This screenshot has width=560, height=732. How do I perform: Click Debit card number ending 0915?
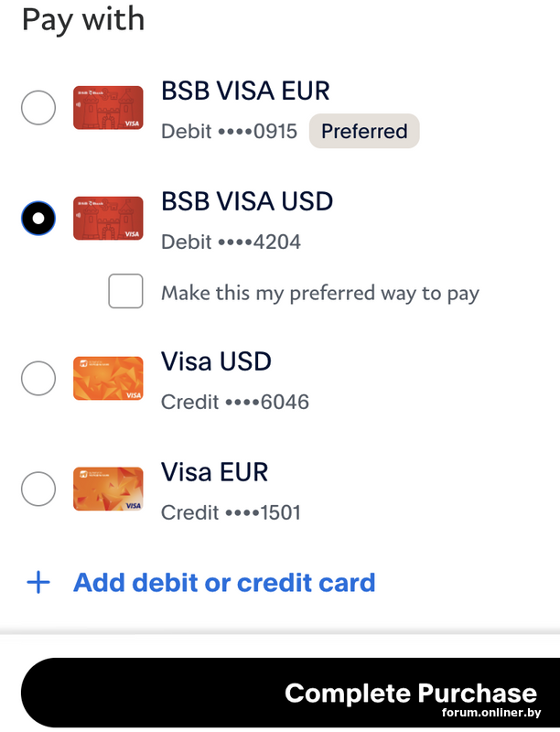point(229,132)
